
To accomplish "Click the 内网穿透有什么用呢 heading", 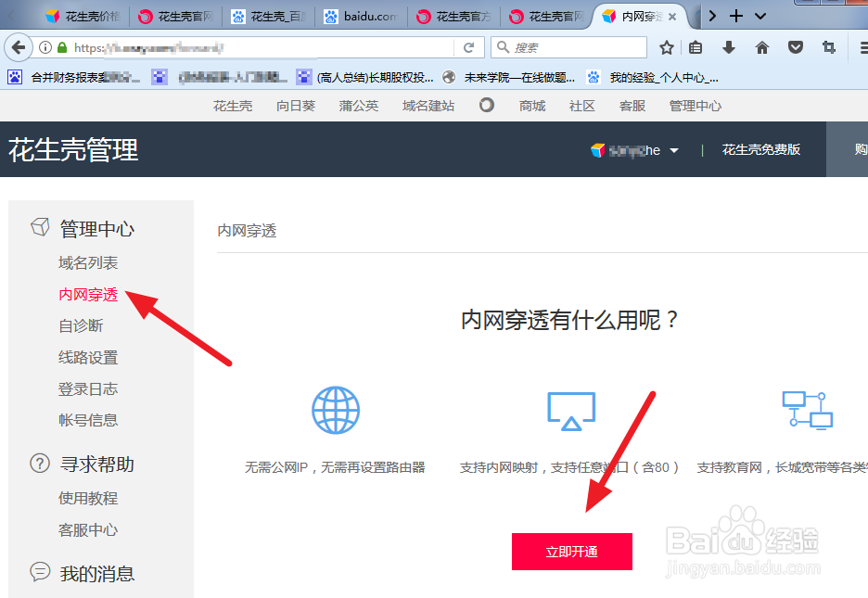I will [569, 320].
